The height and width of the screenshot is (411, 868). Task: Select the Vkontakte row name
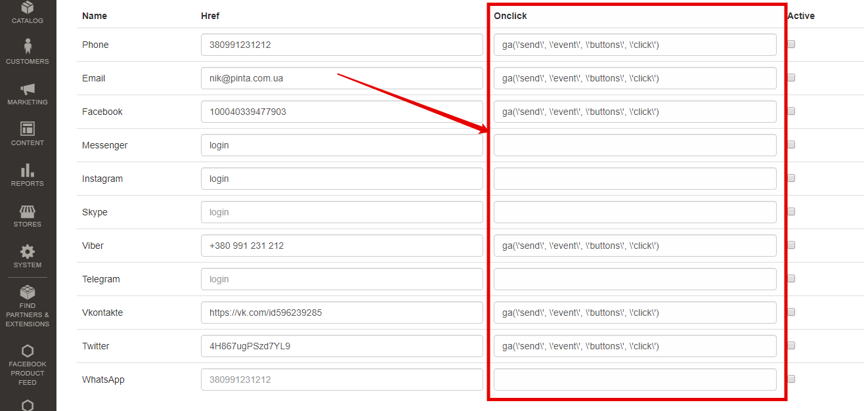pos(102,313)
